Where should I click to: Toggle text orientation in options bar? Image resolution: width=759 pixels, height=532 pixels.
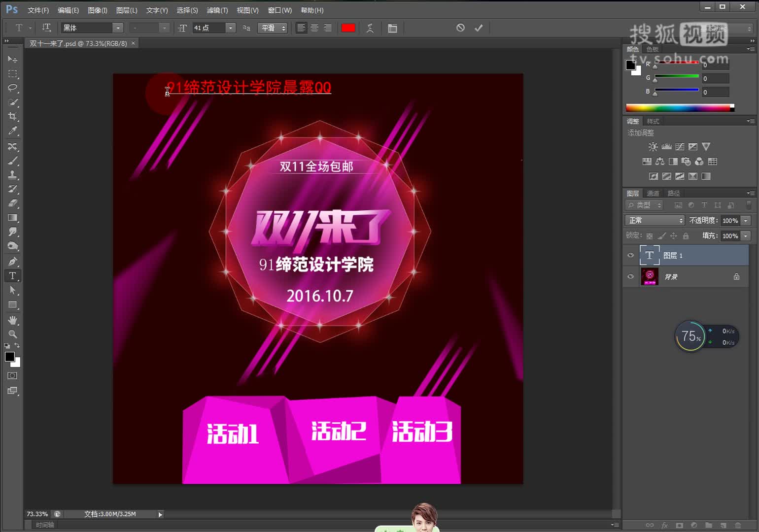(x=46, y=28)
